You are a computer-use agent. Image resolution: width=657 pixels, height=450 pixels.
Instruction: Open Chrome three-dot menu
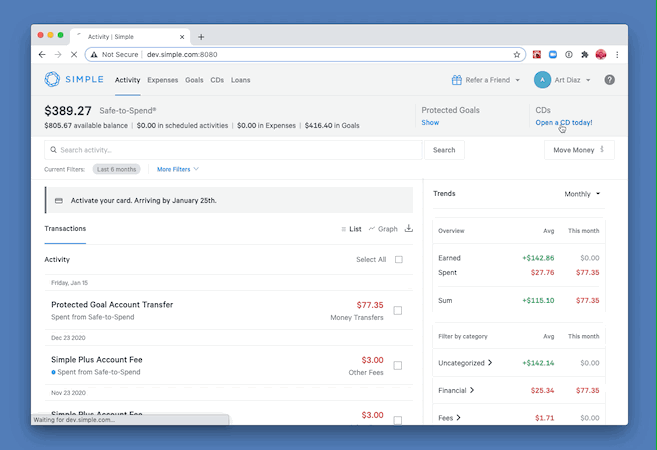tap(617, 54)
